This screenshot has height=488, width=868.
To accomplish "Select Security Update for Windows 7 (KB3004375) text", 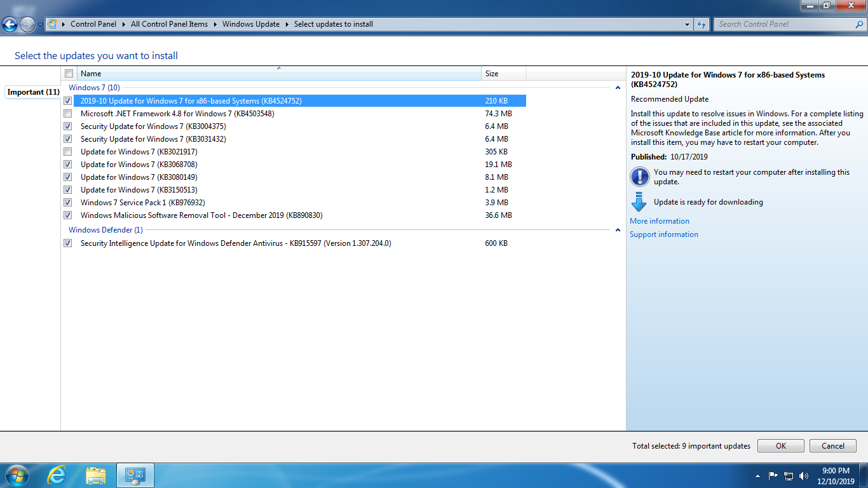I will point(153,126).
